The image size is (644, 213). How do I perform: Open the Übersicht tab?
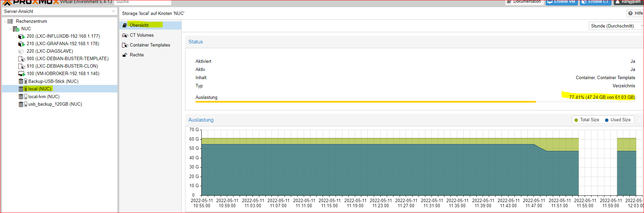150,25
